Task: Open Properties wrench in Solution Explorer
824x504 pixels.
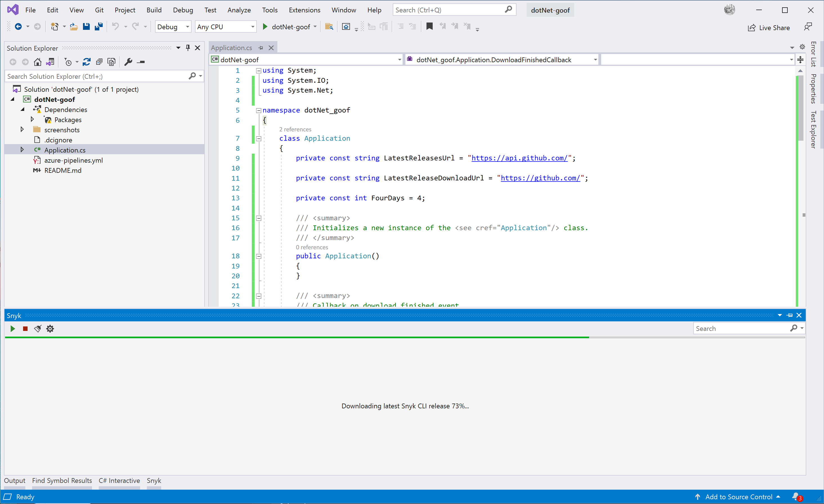Action: click(x=128, y=62)
